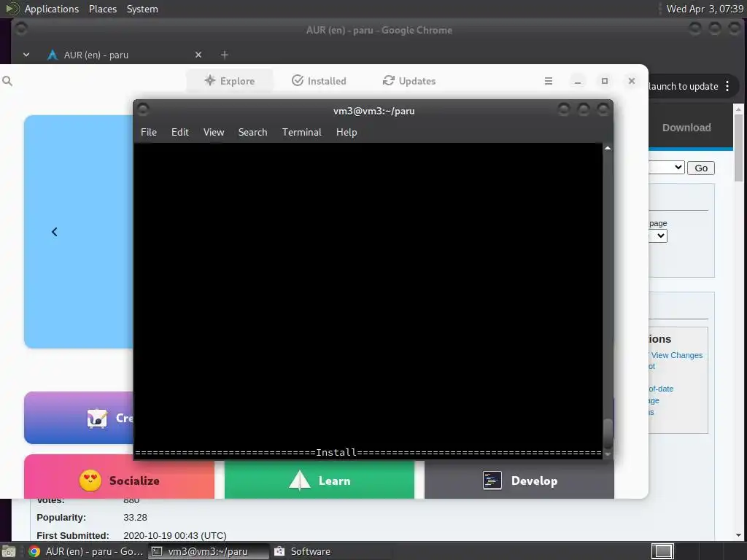The image size is (747, 560).
Task: Open a new Chrome tab
Action: (225, 55)
